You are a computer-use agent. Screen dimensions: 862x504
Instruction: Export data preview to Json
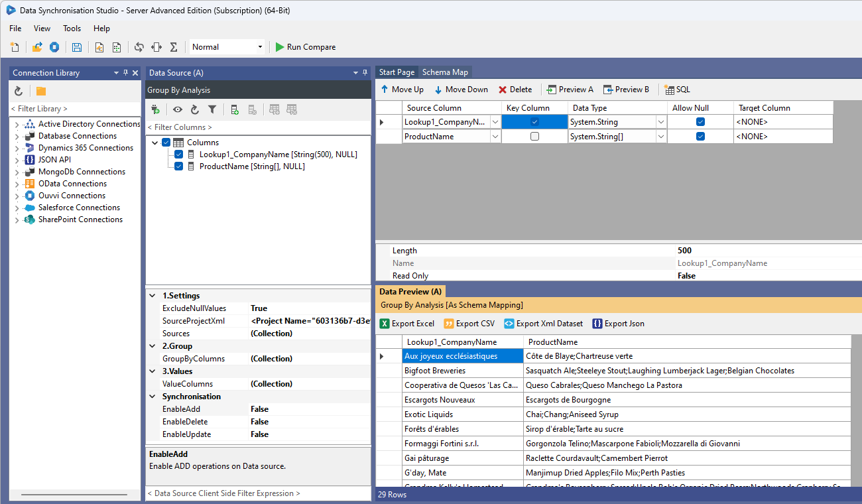click(x=619, y=324)
